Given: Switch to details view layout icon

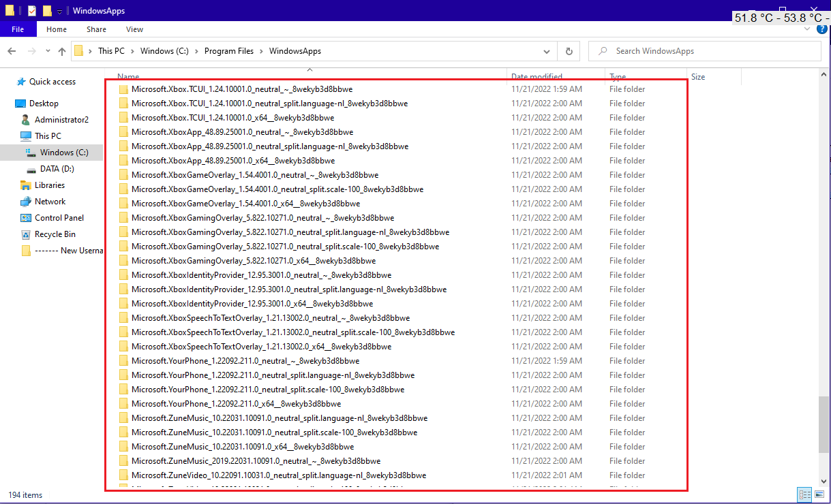Looking at the screenshot, I should coord(804,494).
